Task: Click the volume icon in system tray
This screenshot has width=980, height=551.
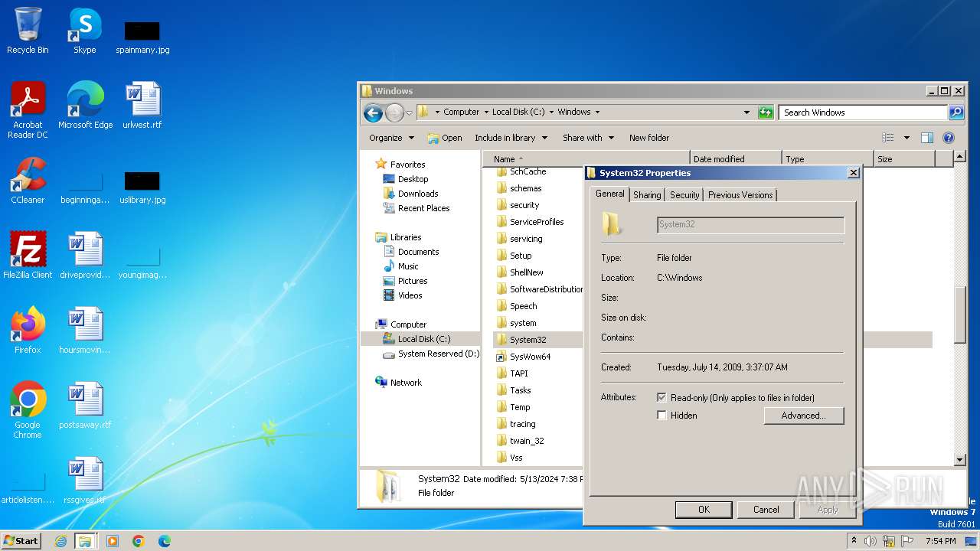Action: (x=871, y=541)
